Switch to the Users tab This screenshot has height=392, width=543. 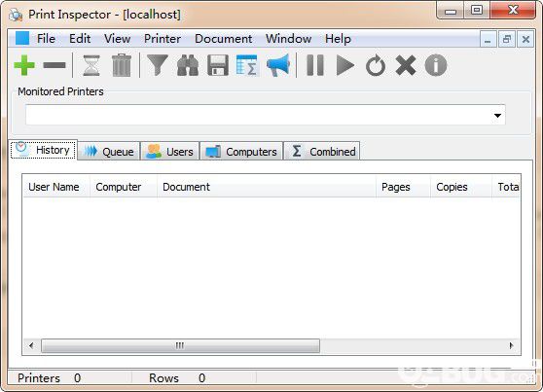click(169, 152)
